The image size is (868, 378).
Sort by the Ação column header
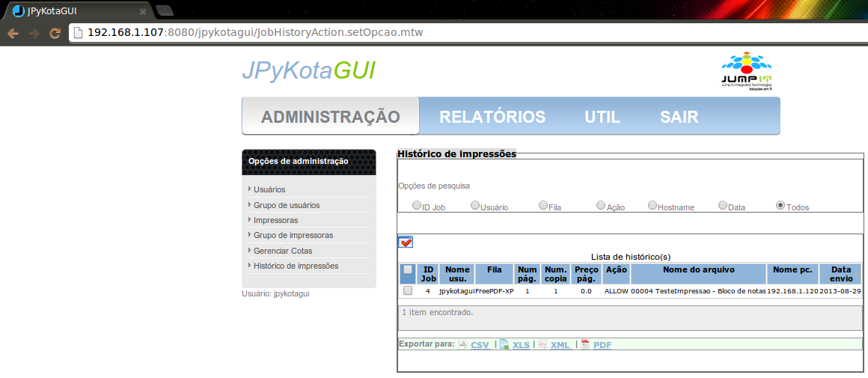(x=616, y=274)
